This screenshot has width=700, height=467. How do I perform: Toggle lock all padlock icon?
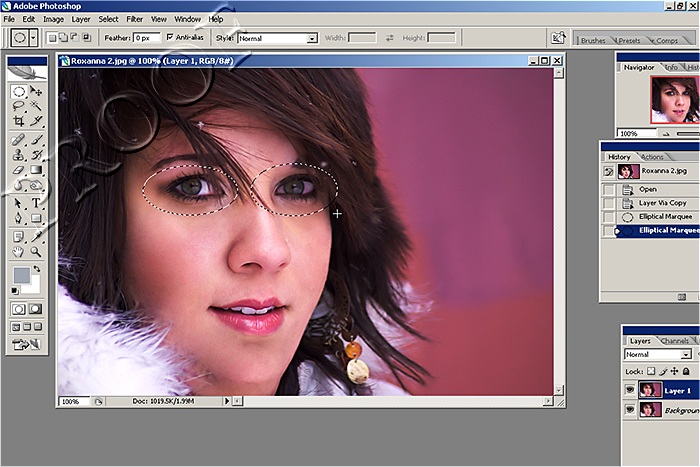[686, 371]
